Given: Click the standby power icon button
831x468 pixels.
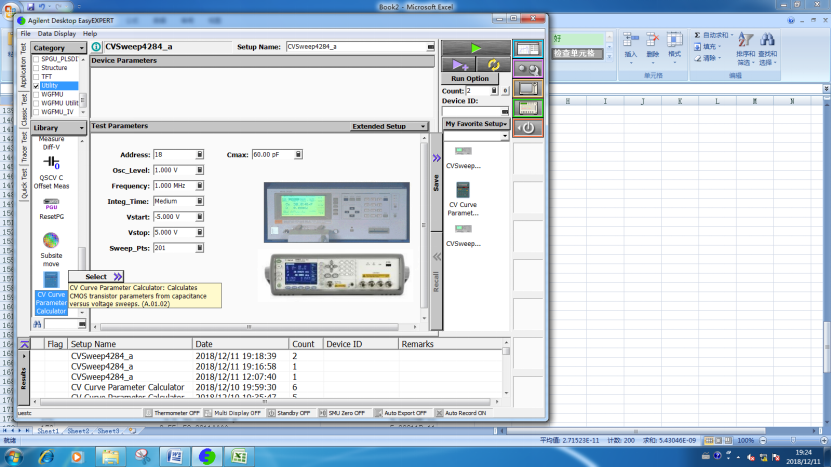Looking at the screenshot, I should coord(528,128).
